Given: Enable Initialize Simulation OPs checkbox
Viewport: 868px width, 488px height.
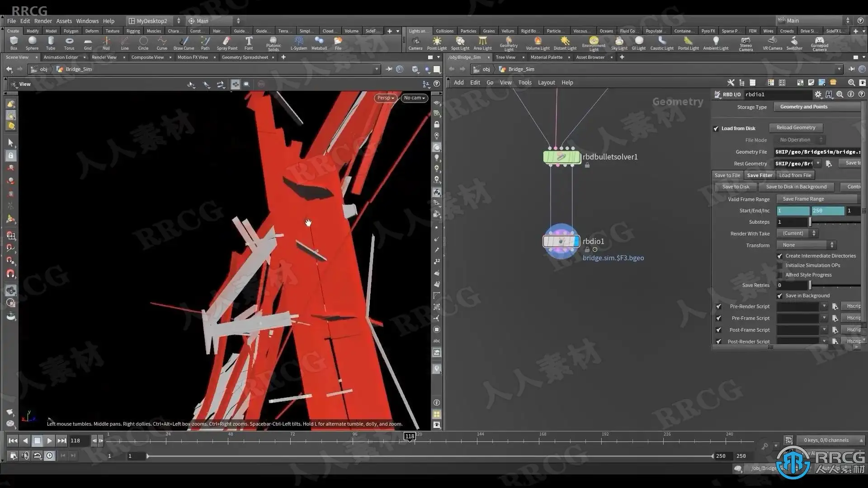Looking at the screenshot, I should [780, 266].
